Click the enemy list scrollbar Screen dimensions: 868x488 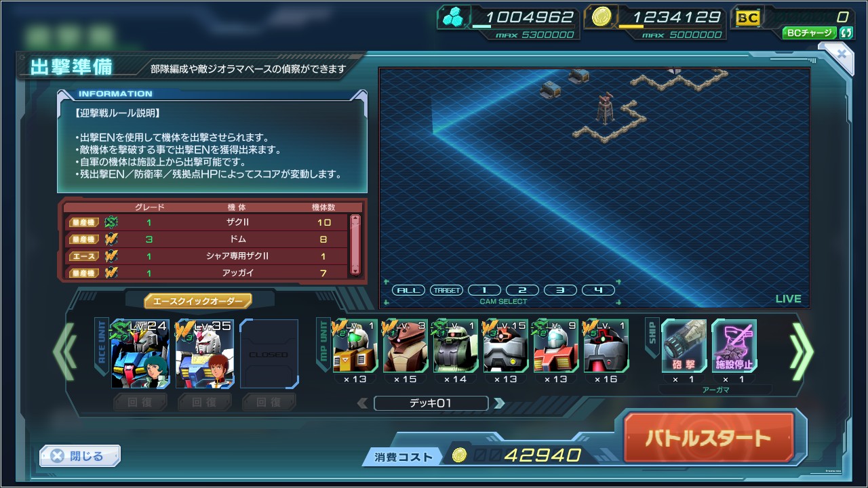355,244
